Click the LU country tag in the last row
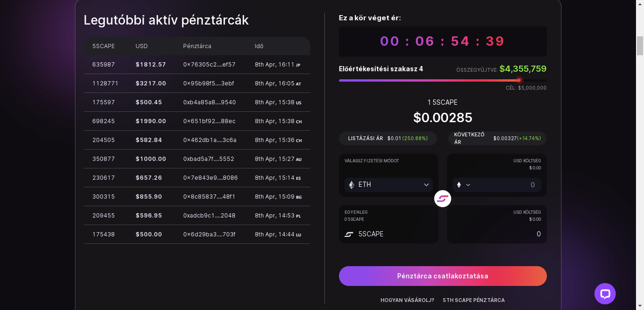Screen dimensions: 644x310 tap(298, 235)
